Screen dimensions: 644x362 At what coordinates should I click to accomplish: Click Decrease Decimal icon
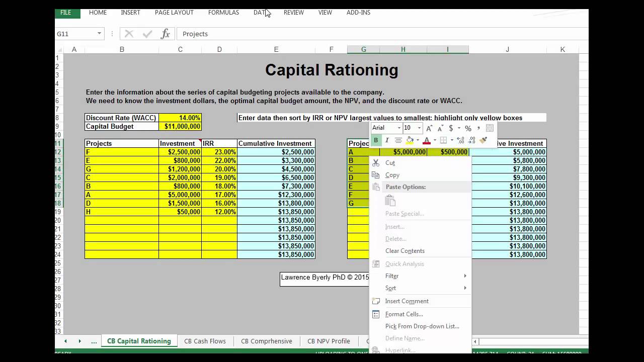coord(472,140)
